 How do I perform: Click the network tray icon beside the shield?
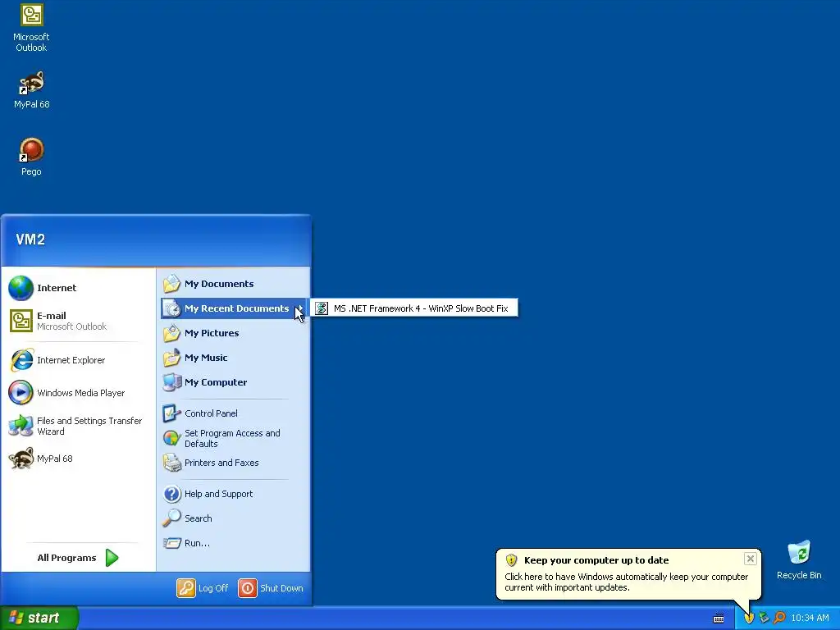pos(764,618)
